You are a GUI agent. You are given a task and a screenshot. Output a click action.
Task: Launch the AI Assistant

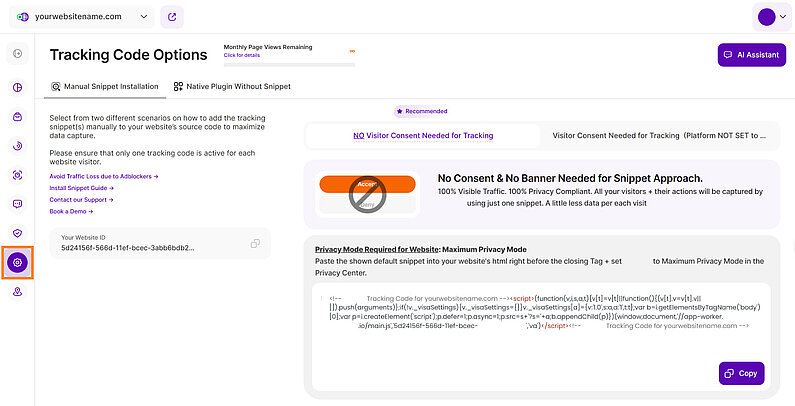tap(738, 55)
